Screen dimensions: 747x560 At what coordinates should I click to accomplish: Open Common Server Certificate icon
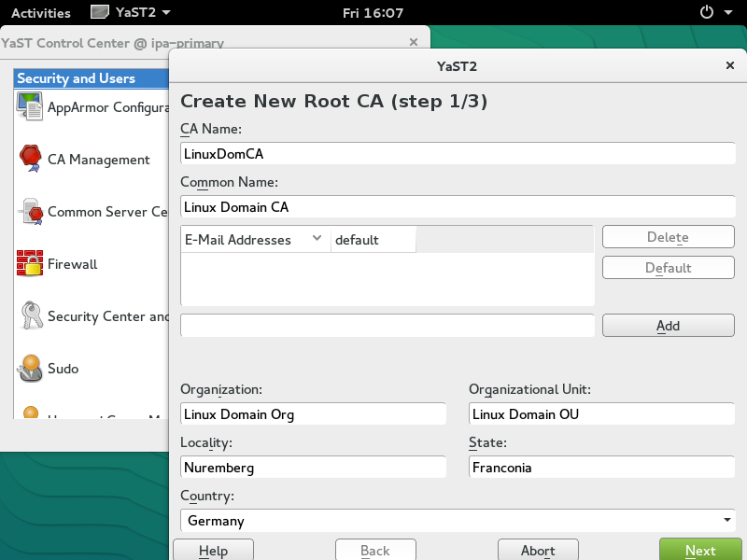click(x=30, y=212)
